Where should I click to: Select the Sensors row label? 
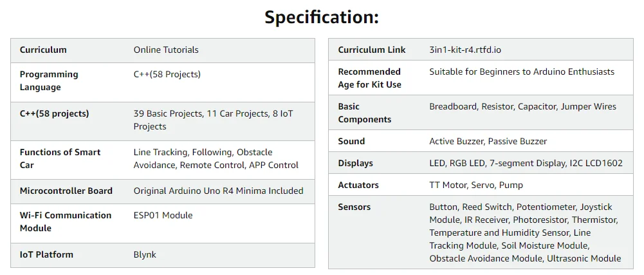(x=354, y=207)
